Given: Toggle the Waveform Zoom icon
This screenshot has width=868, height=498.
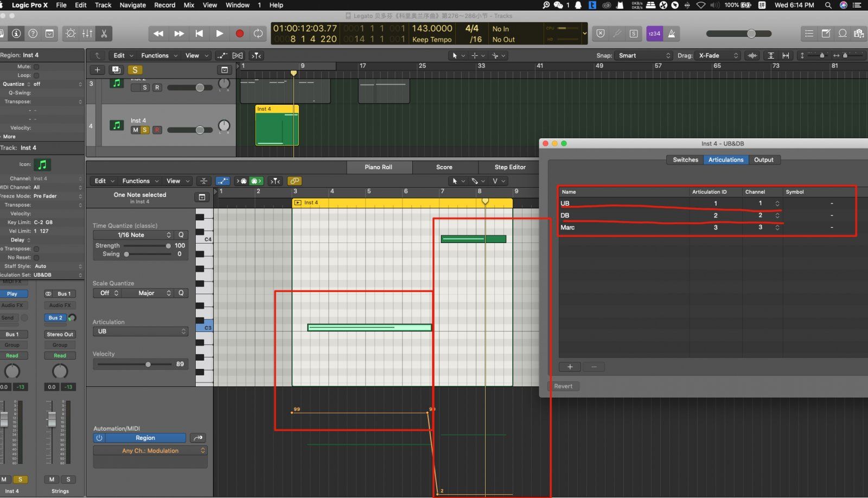Looking at the screenshot, I should [752, 55].
